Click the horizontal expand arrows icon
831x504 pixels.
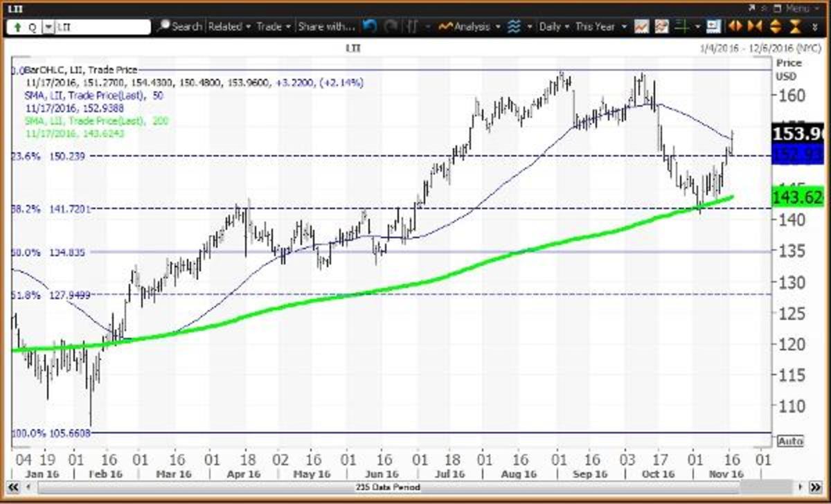pos(735,27)
